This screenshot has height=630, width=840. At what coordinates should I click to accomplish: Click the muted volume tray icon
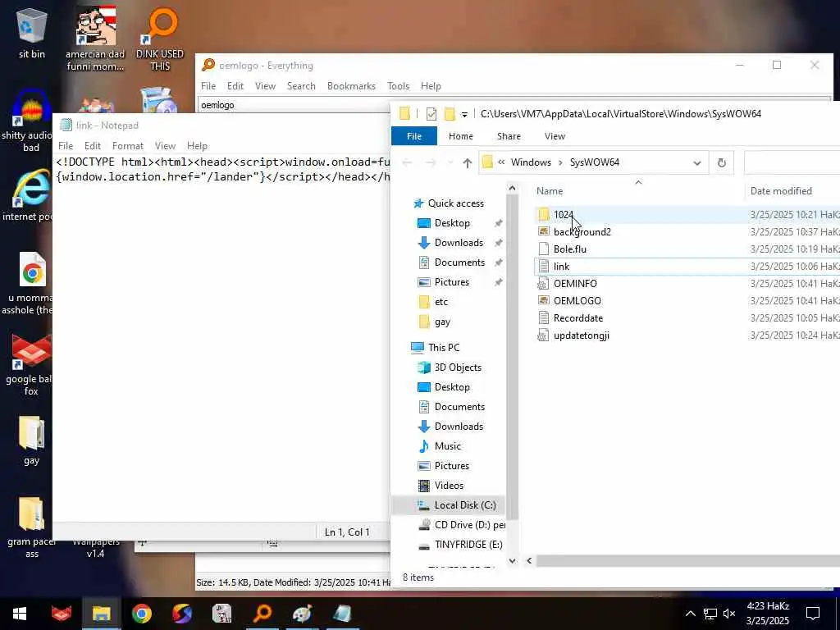[729, 614]
